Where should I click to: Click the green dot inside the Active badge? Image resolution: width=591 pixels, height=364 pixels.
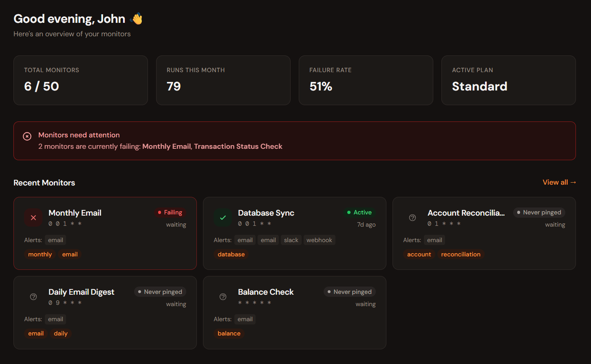coord(348,212)
